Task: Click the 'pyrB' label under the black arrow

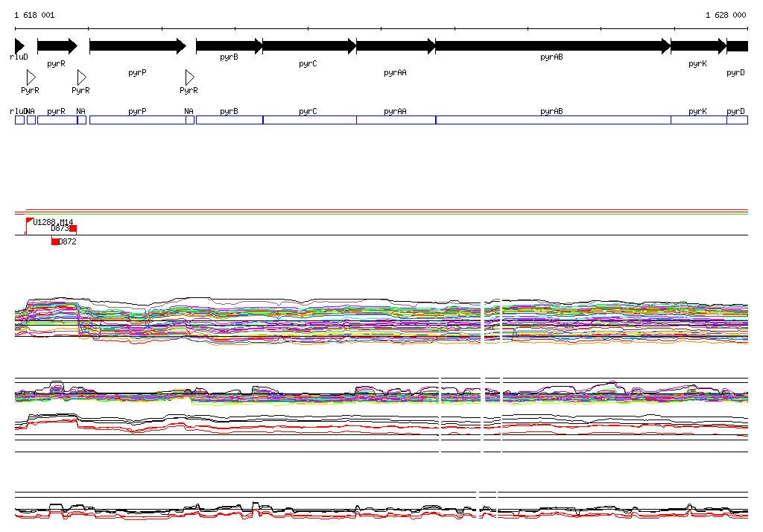Action: pyautogui.click(x=229, y=57)
